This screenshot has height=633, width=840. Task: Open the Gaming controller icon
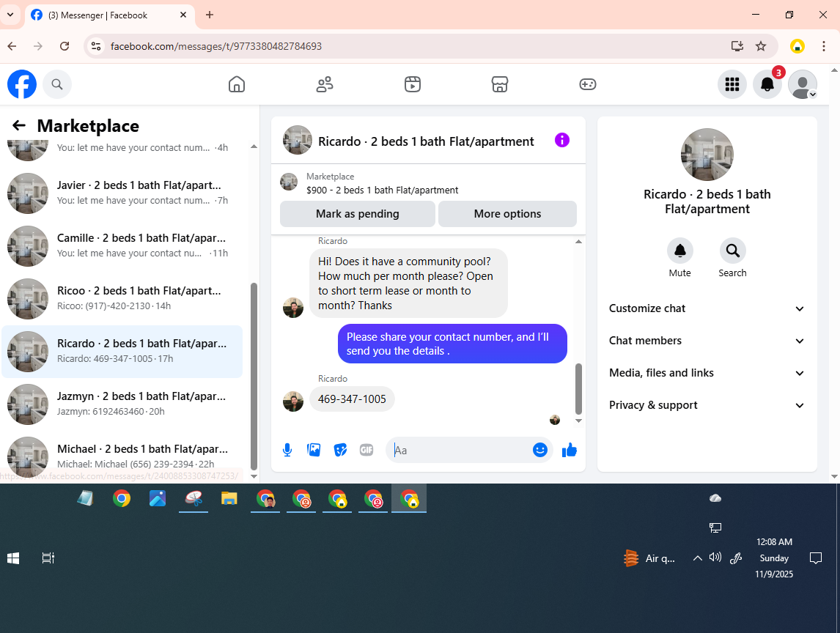[x=587, y=84]
